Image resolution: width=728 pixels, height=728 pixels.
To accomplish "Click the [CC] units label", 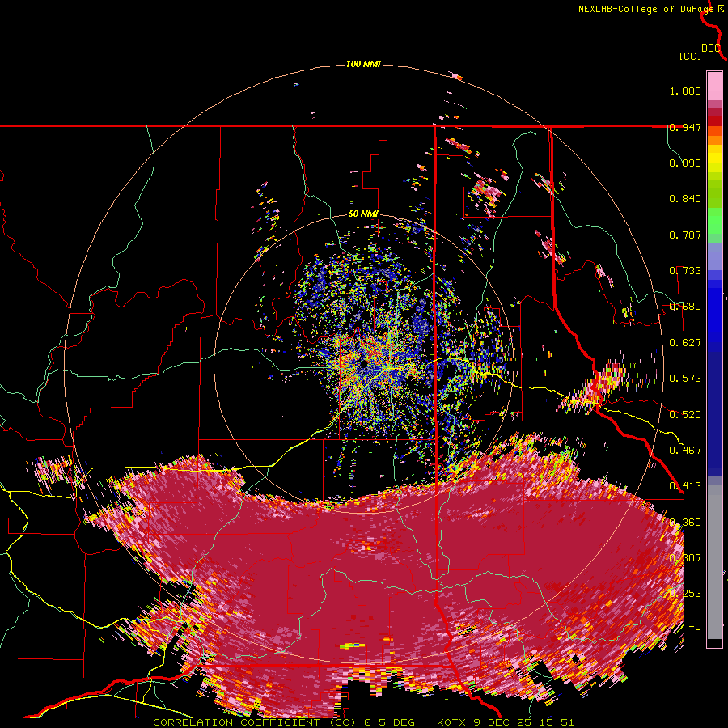I will pos(690,56).
